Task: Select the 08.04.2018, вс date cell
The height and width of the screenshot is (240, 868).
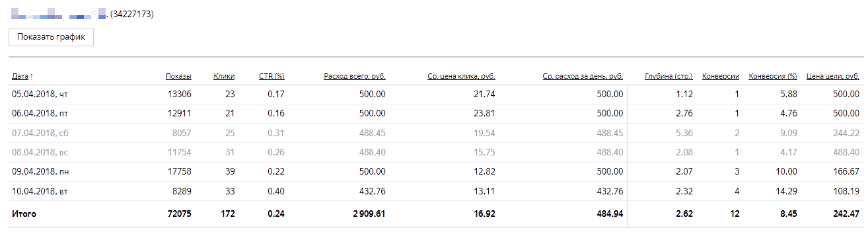Action: pos(40,152)
